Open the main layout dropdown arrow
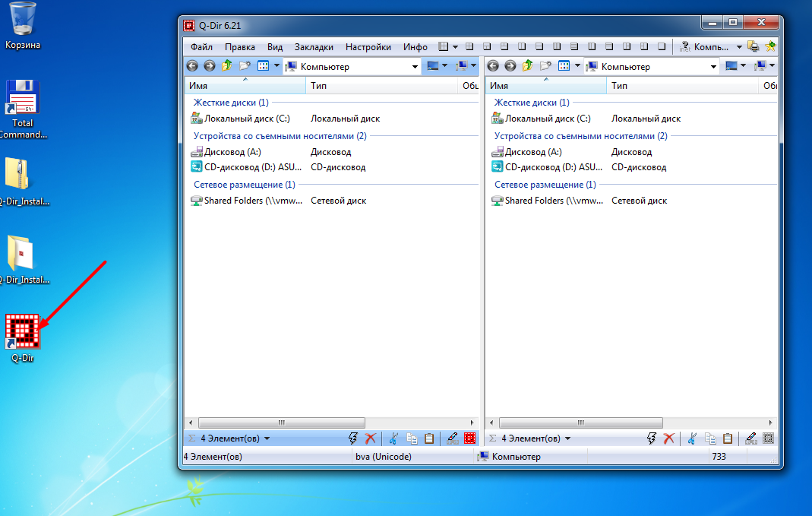The image size is (812, 516). (455, 46)
